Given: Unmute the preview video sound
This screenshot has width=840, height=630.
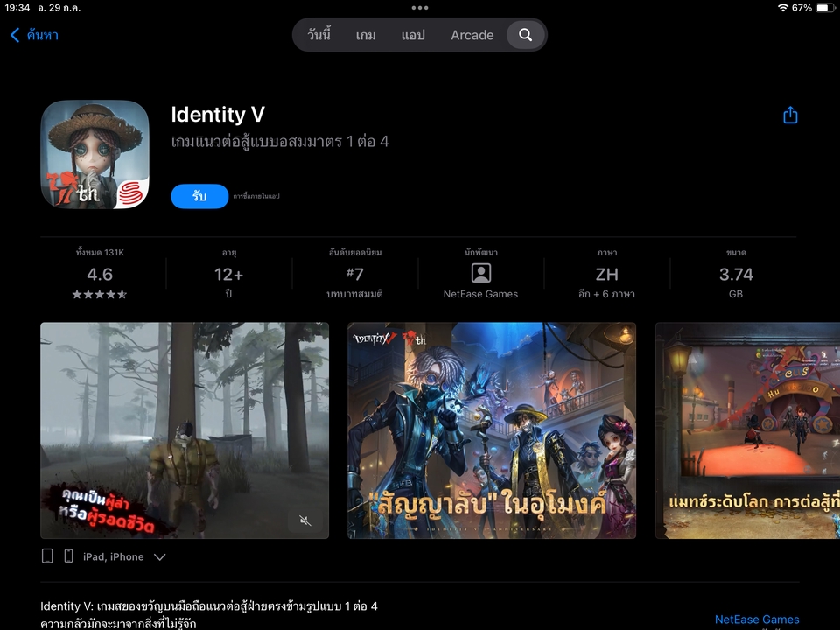Looking at the screenshot, I should tap(305, 521).
